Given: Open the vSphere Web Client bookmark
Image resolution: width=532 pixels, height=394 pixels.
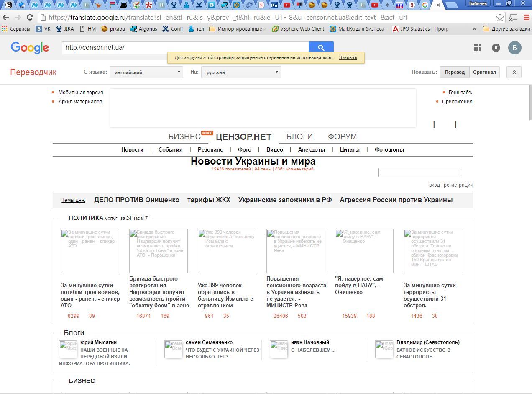Looking at the screenshot, I should pyautogui.click(x=298, y=29).
